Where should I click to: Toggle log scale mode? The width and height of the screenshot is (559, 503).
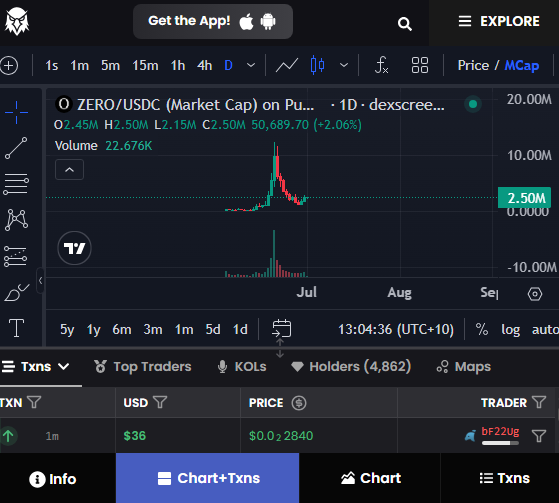click(511, 329)
